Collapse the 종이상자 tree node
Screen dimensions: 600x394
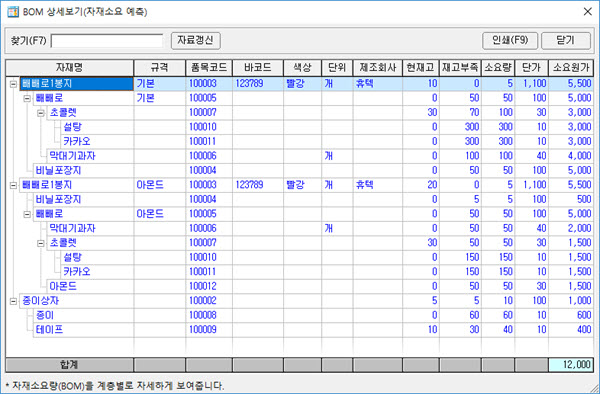pyautogui.click(x=13, y=301)
